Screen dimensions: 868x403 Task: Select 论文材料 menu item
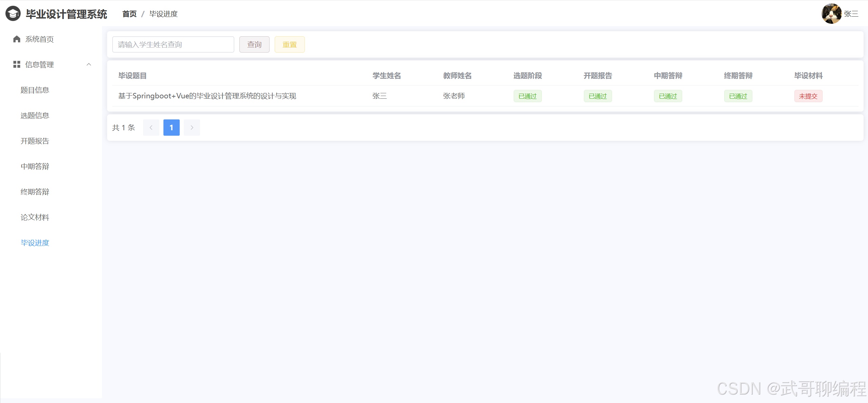[35, 217]
